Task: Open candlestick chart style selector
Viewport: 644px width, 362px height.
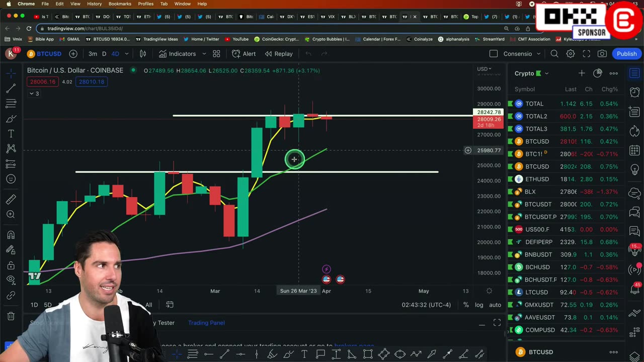Action: coord(143,54)
